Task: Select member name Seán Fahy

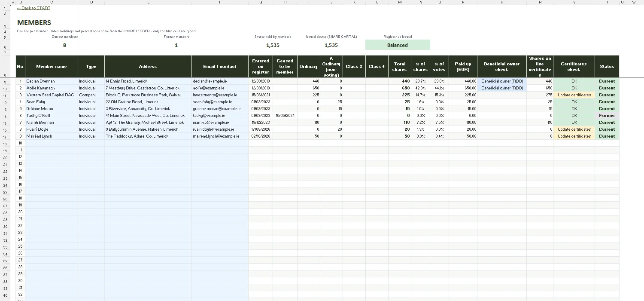Action: coord(52,102)
